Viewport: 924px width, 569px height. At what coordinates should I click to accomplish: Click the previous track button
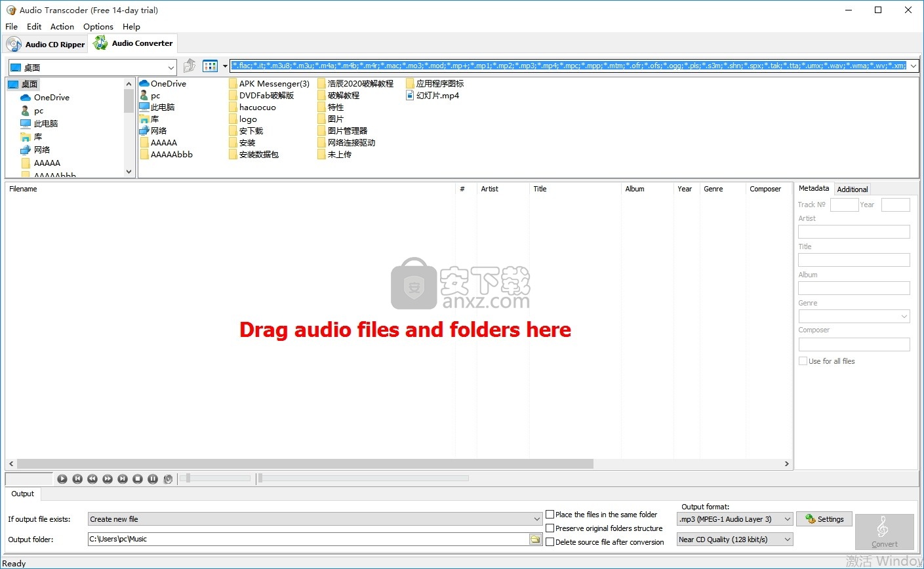click(77, 479)
